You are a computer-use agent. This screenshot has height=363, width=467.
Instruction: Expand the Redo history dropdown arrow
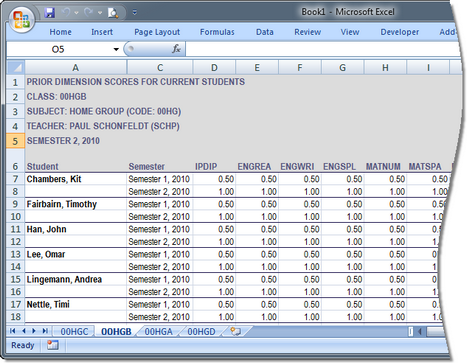pos(100,13)
